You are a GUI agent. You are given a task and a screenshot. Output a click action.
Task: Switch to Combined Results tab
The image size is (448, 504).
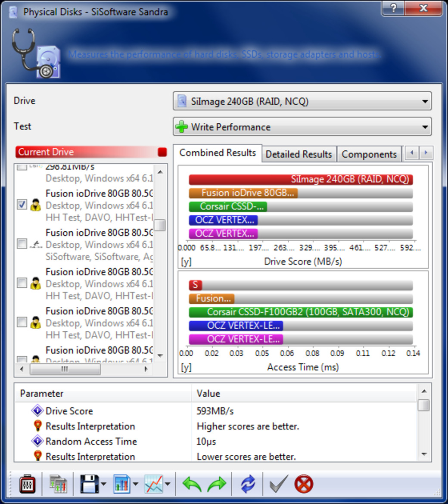click(218, 152)
